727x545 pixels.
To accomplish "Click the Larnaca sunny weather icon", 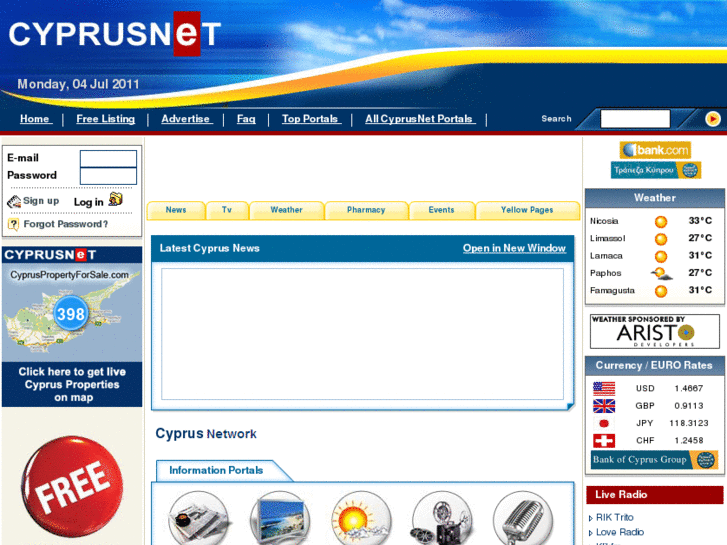I will coord(661,256).
